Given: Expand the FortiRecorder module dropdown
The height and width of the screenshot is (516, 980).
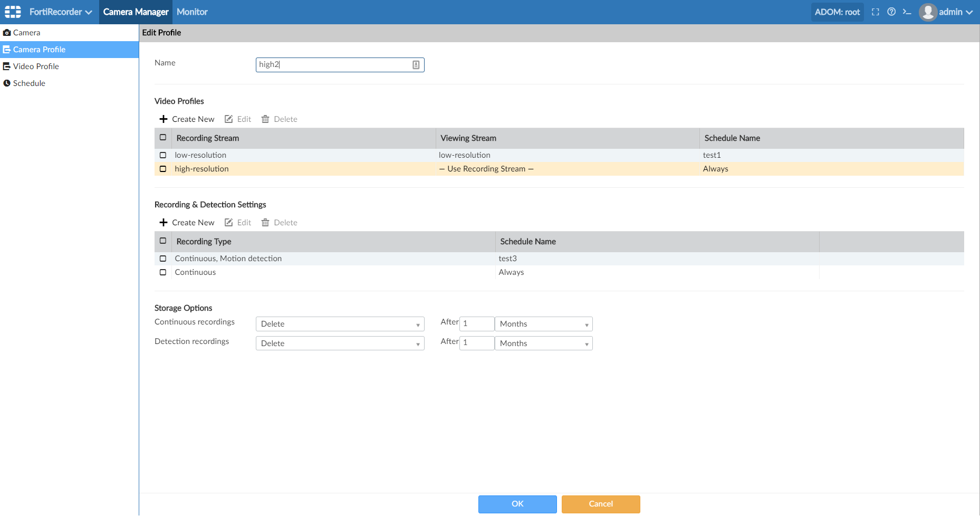Looking at the screenshot, I should point(61,12).
